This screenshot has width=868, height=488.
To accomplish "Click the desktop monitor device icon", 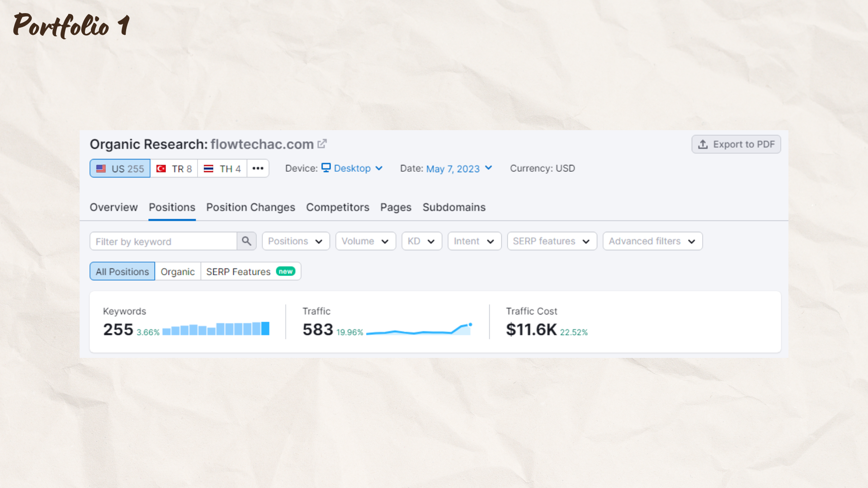I will [326, 168].
